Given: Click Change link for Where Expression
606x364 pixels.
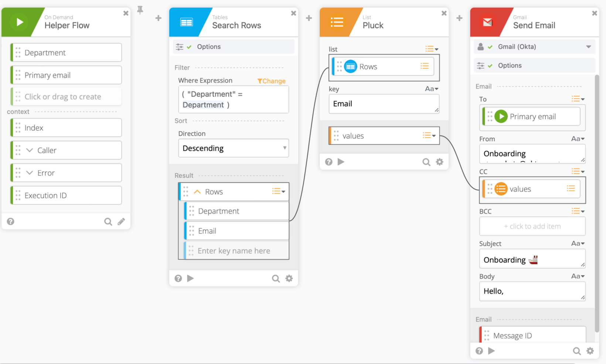Looking at the screenshot, I should [x=272, y=81].
